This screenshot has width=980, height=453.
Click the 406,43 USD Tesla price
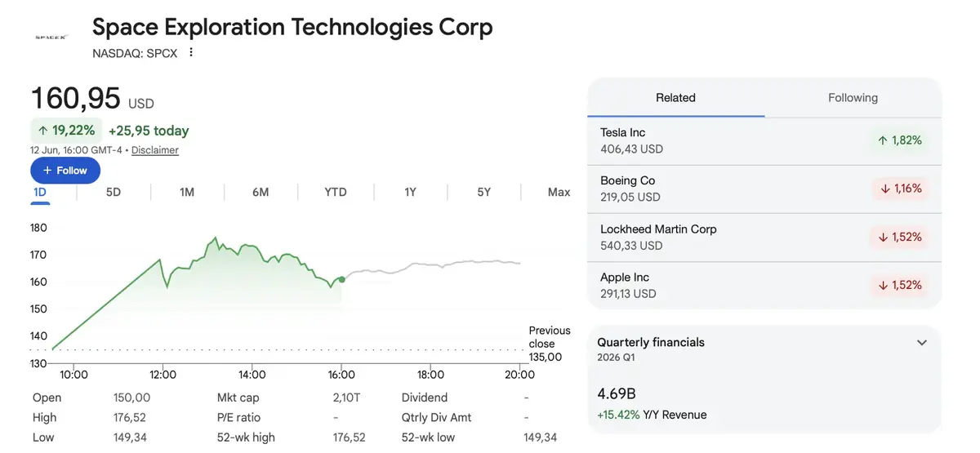[x=631, y=149]
